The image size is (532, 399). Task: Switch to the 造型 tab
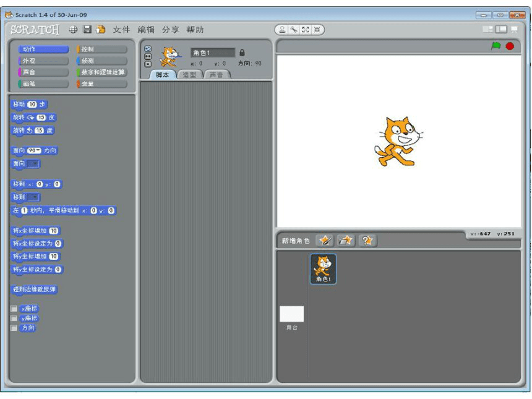[x=190, y=75]
